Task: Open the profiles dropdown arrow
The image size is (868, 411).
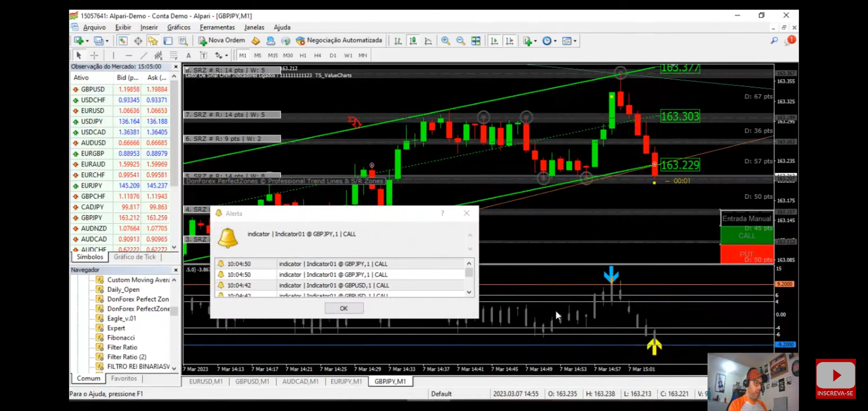Action: click(x=107, y=41)
